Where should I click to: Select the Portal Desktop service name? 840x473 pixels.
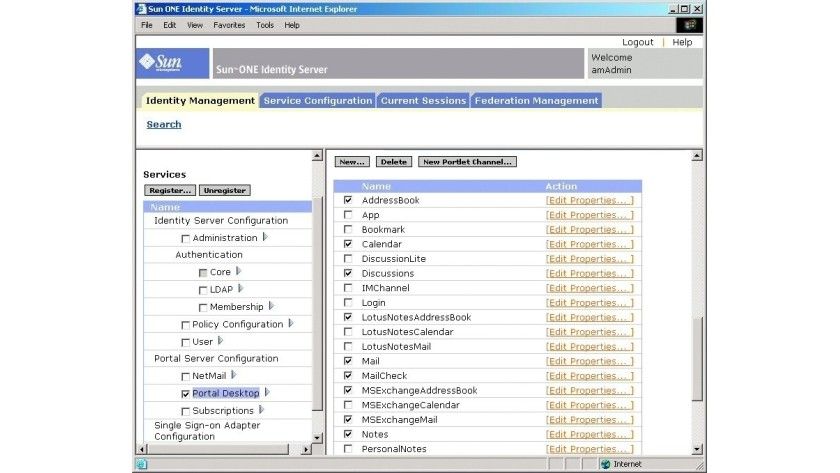[226, 393]
